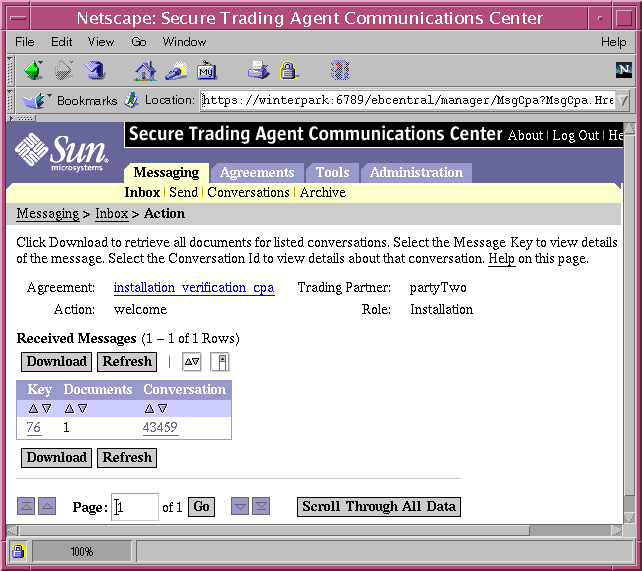Open the Help on this page link

pyautogui.click(x=502, y=259)
